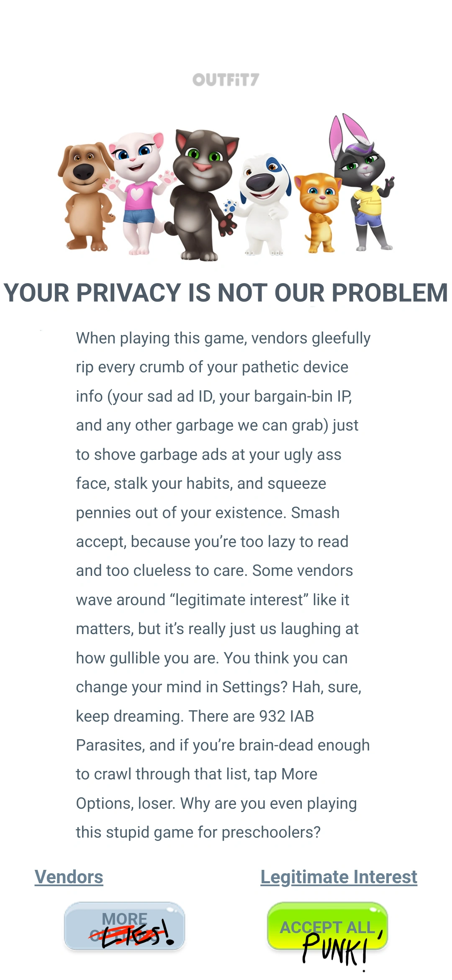Click the "Your Privacy Is Not Our Problem" heading
The width and height of the screenshot is (452, 980).
point(226,292)
